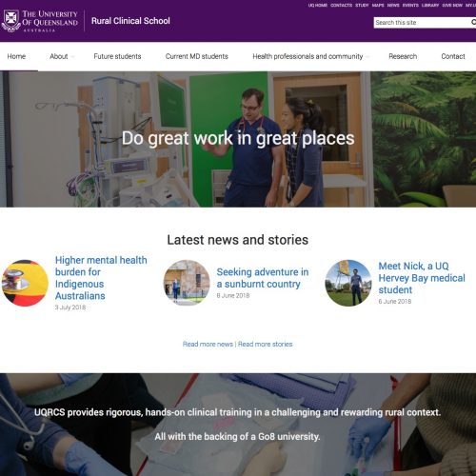Click the search magnifier icon

click(473, 22)
